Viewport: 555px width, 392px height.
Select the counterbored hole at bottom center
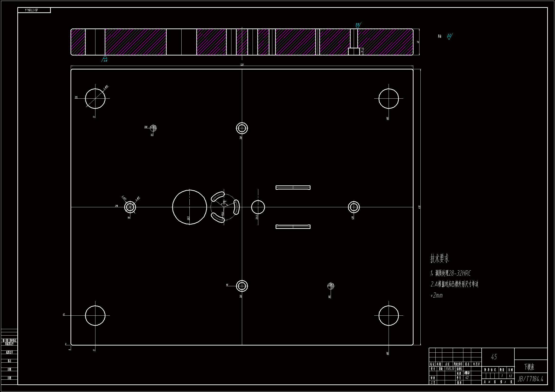point(242,286)
